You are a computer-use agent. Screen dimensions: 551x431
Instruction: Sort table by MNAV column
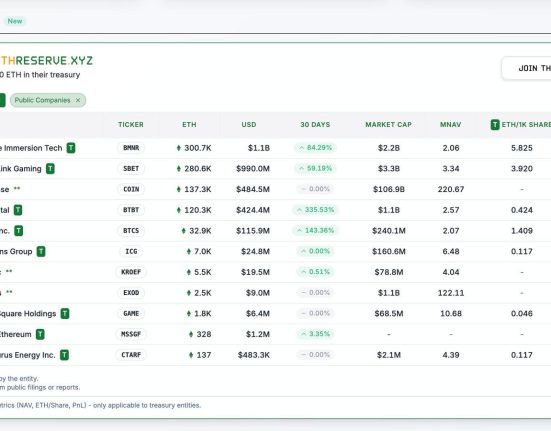[x=450, y=125]
